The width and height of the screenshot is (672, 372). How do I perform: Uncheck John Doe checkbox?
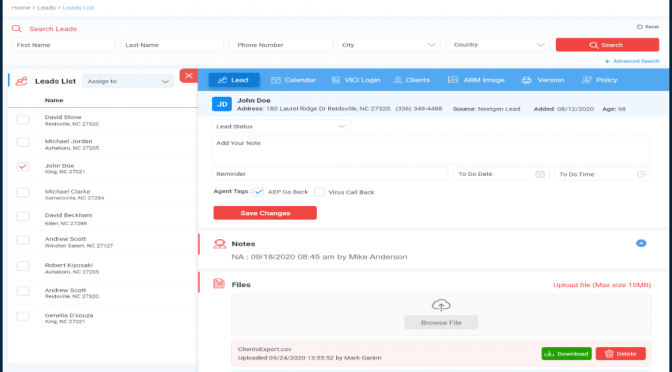tap(23, 167)
